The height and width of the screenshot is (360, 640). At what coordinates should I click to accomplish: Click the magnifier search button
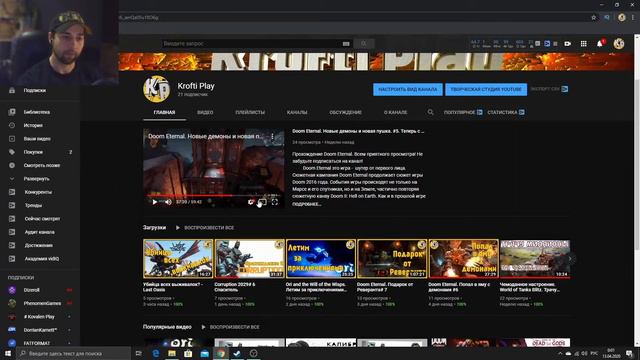point(364,44)
